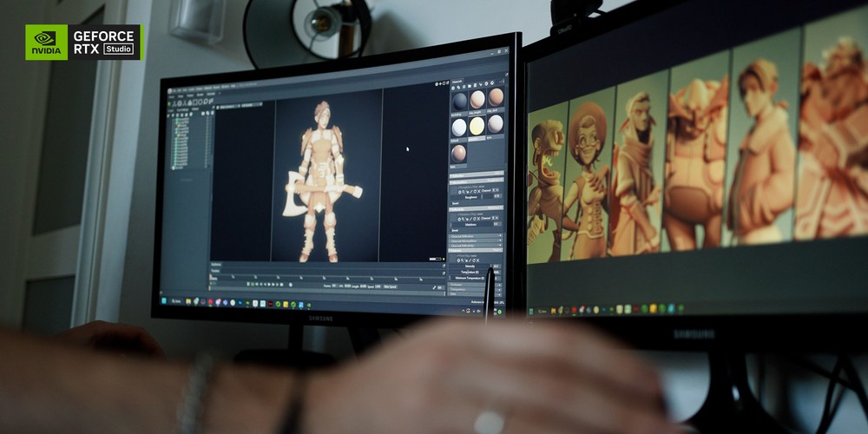Toggle the Invert checkbox under Metalness

pyautogui.click(x=455, y=230)
